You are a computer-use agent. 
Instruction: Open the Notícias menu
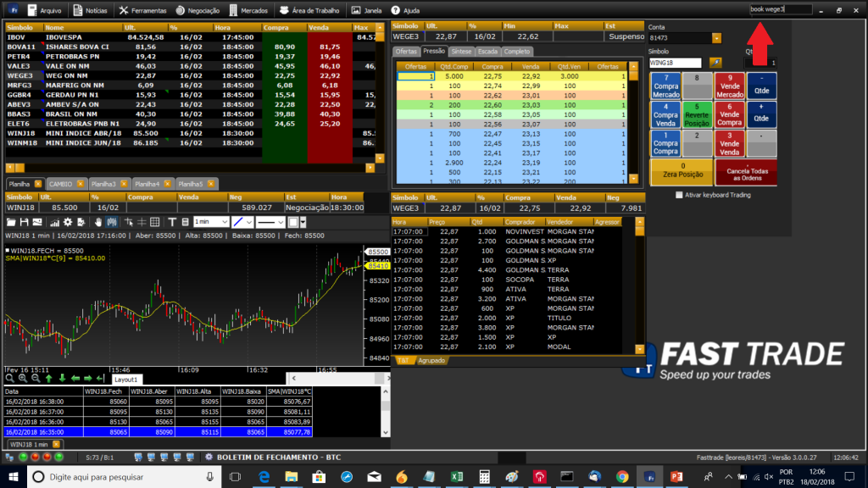point(91,10)
